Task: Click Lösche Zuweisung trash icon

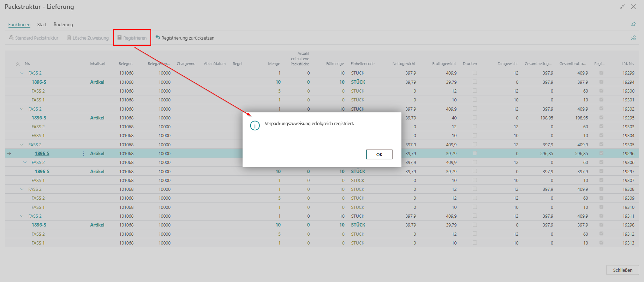Action: coord(69,37)
